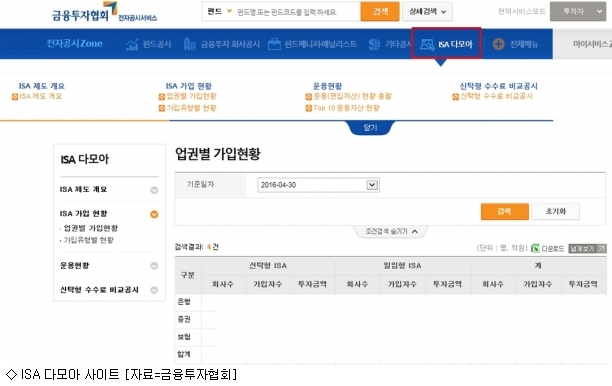The image size is (612, 386).
Task: Click the 일임형 ISA column header
Action: click(x=402, y=265)
